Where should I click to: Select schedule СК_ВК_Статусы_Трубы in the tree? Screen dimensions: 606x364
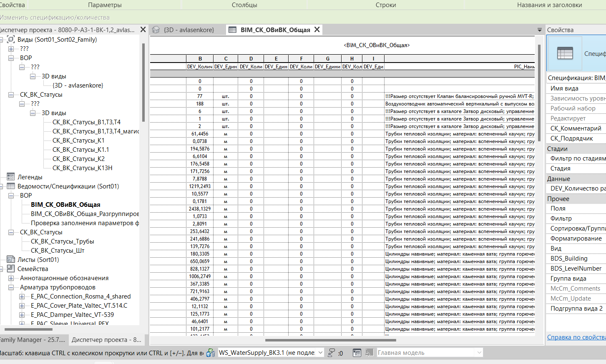(x=63, y=241)
